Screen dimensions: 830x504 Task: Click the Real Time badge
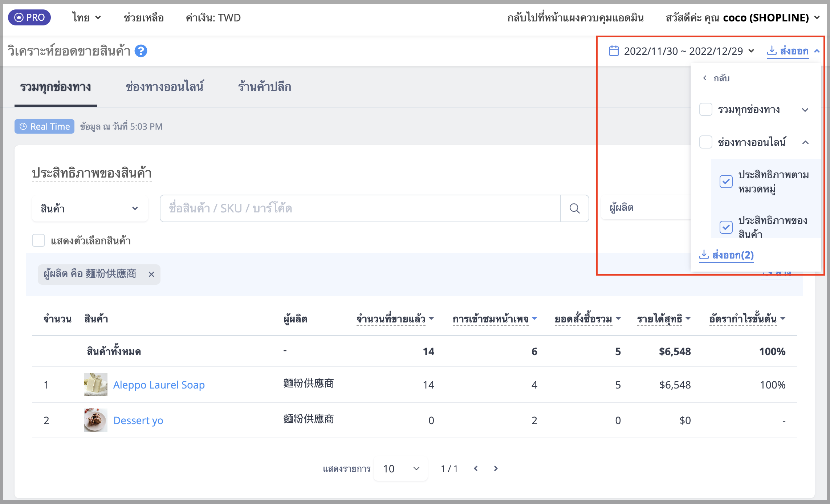pos(44,126)
